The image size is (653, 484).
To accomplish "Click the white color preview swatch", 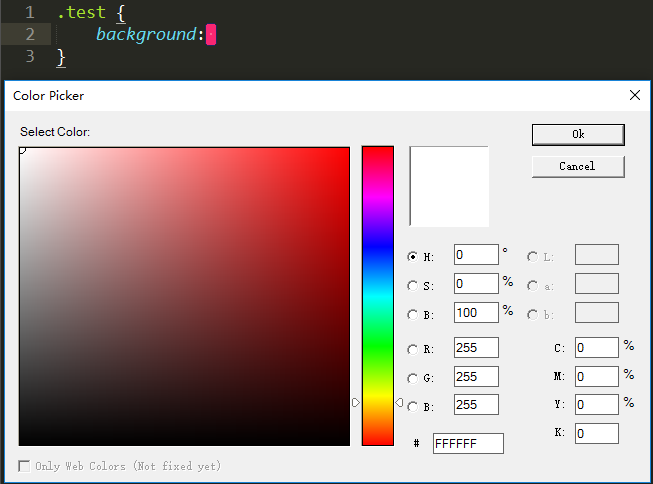I will [x=449, y=186].
